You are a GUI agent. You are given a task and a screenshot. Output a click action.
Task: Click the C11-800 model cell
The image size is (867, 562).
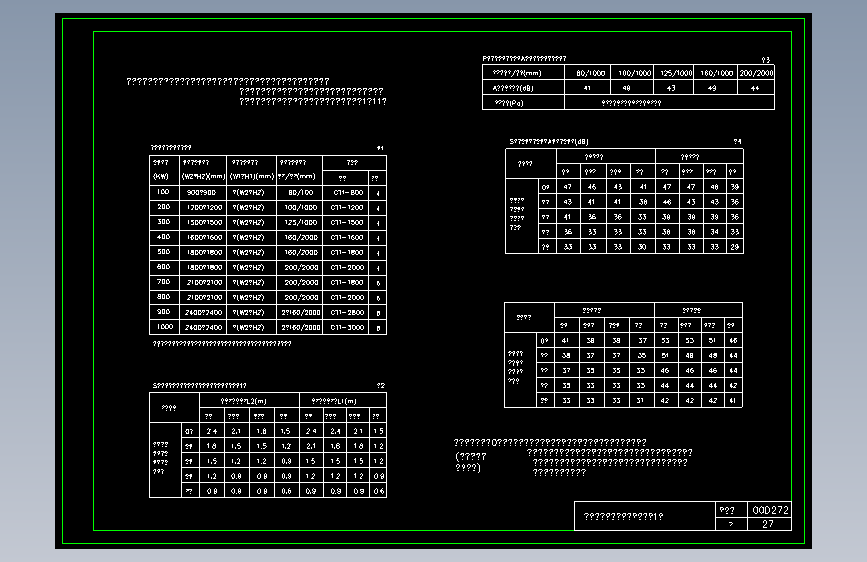[348, 192]
